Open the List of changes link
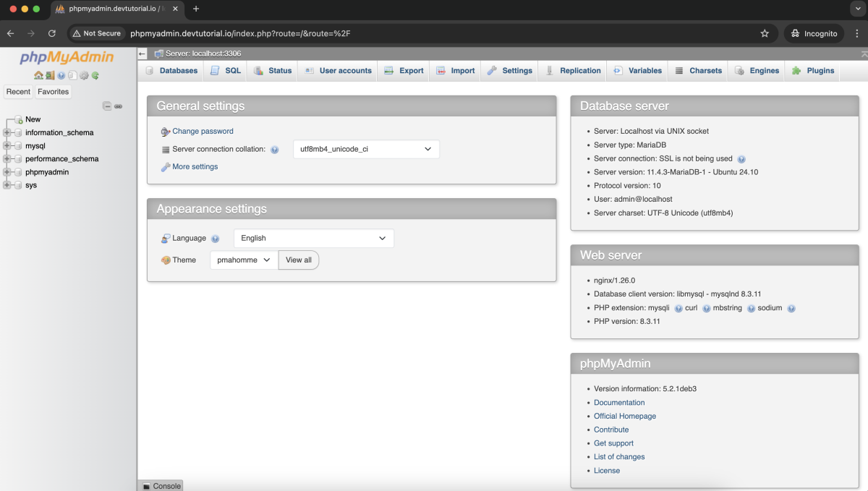 pos(619,457)
